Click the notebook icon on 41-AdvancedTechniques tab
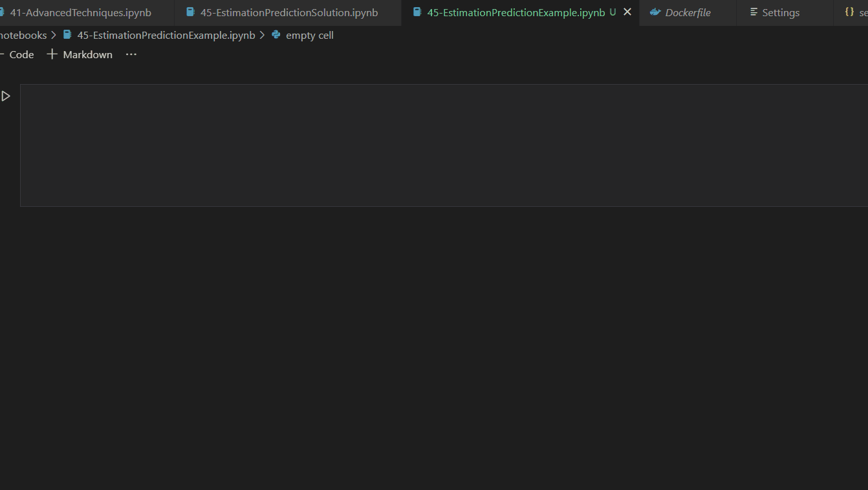The width and height of the screenshot is (868, 490). tap(3, 12)
